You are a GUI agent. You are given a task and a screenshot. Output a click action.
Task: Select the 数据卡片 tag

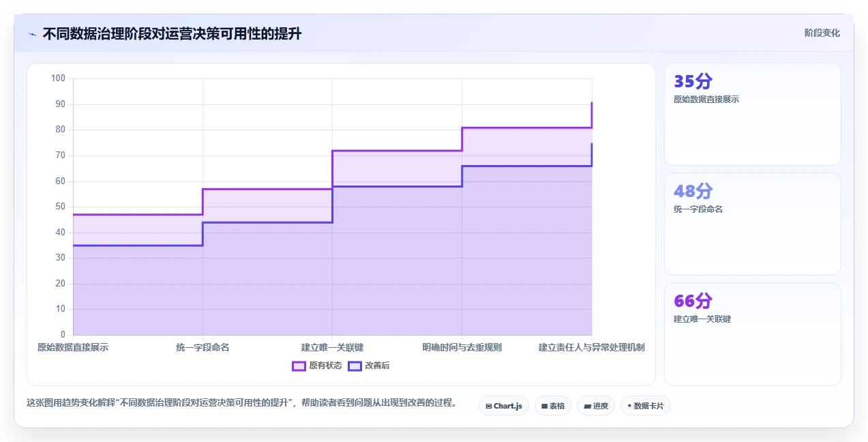pos(645,406)
